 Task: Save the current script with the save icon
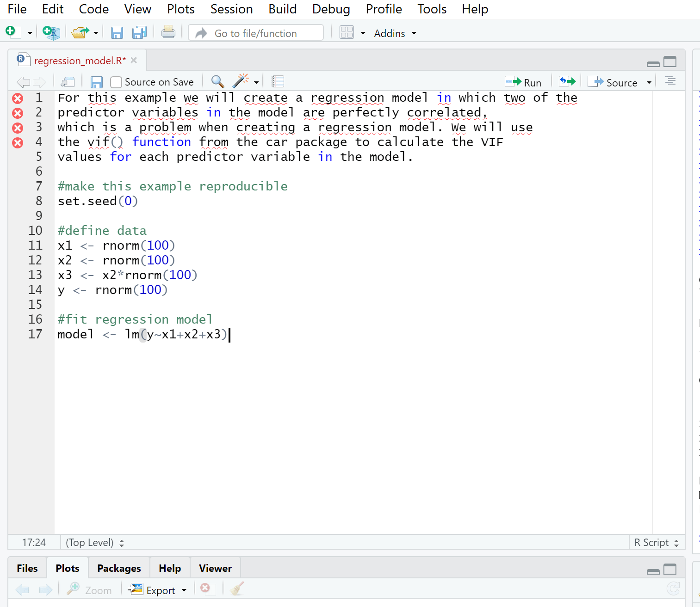pos(96,82)
